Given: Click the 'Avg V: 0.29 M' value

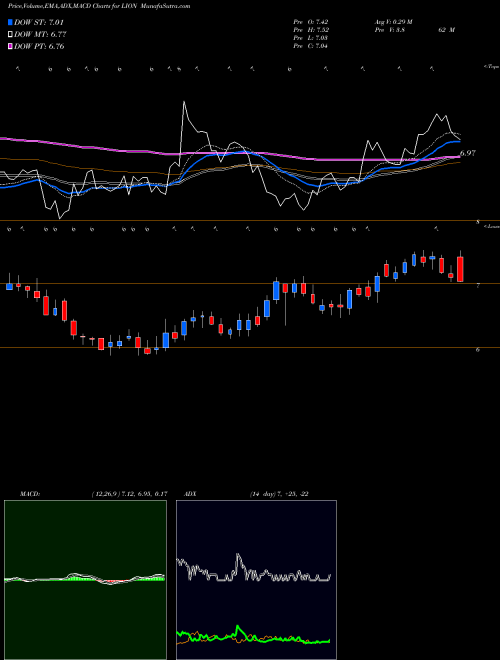Looking at the screenshot, I should click(x=393, y=22).
